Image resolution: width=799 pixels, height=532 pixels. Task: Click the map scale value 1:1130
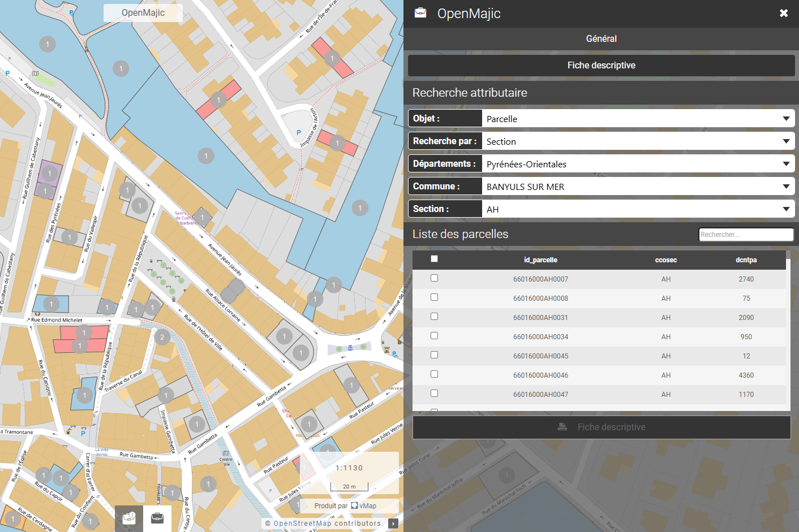point(349,468)
